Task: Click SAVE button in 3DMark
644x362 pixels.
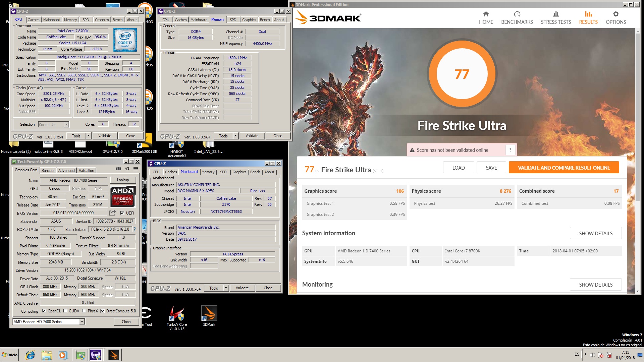Action: [491, 168]
